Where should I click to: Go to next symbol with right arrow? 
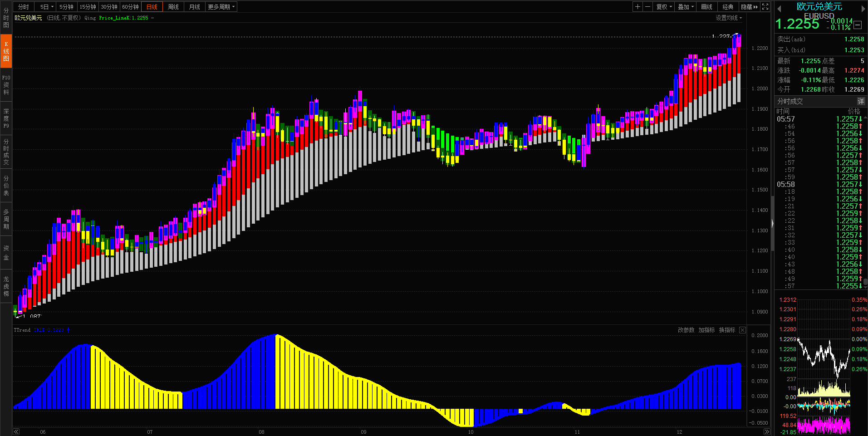click(863, 9)
